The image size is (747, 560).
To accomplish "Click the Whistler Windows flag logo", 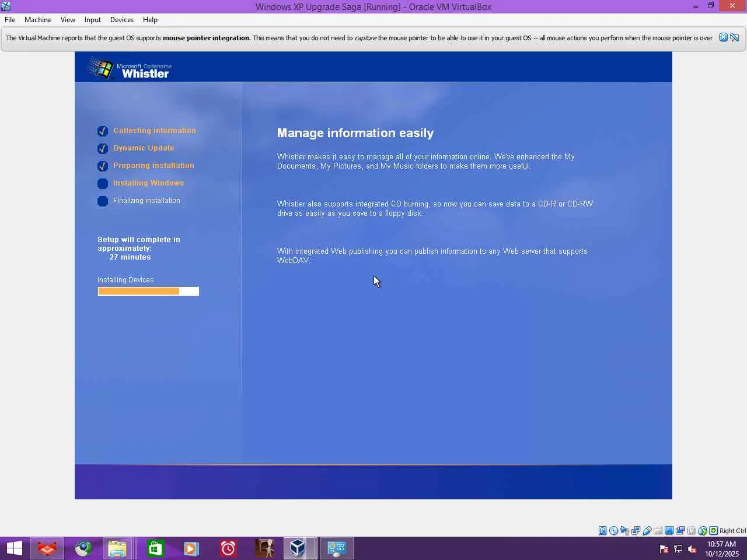I will pyautogui.click(x=100, y=68).
